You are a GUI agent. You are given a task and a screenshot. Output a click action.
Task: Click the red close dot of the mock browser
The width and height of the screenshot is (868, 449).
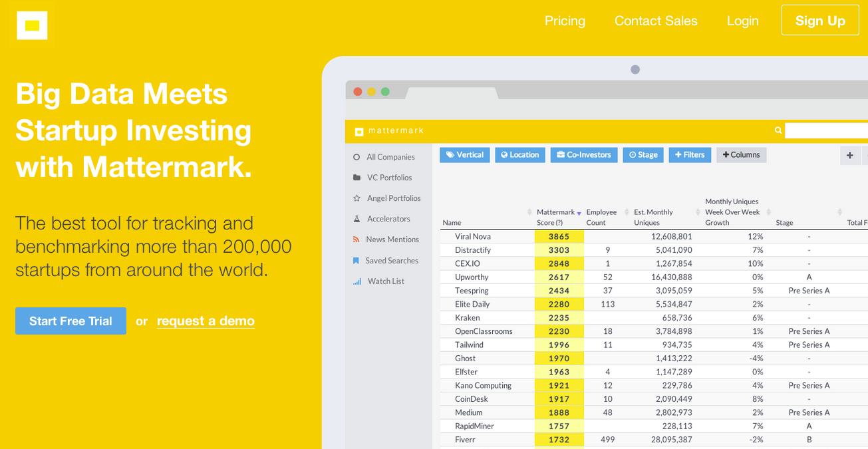[358, 92]
